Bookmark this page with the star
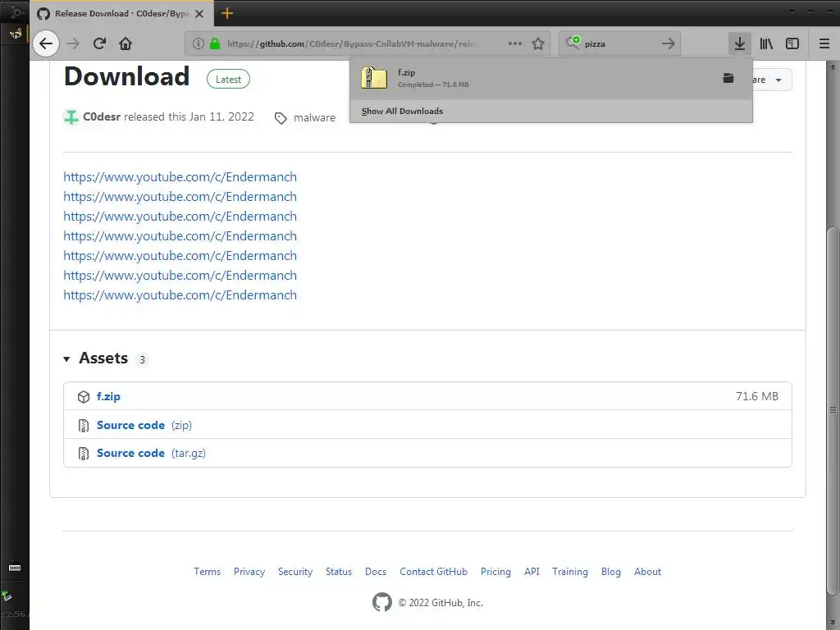This screenshot has height=630, width=840. click(x=538, y=44)
